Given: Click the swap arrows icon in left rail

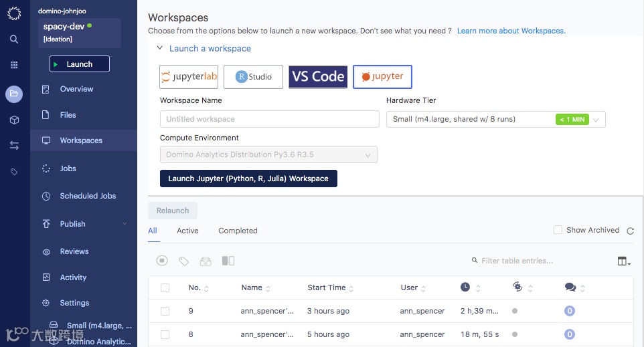Looking at the screenshot, I should tap(14, 145).
